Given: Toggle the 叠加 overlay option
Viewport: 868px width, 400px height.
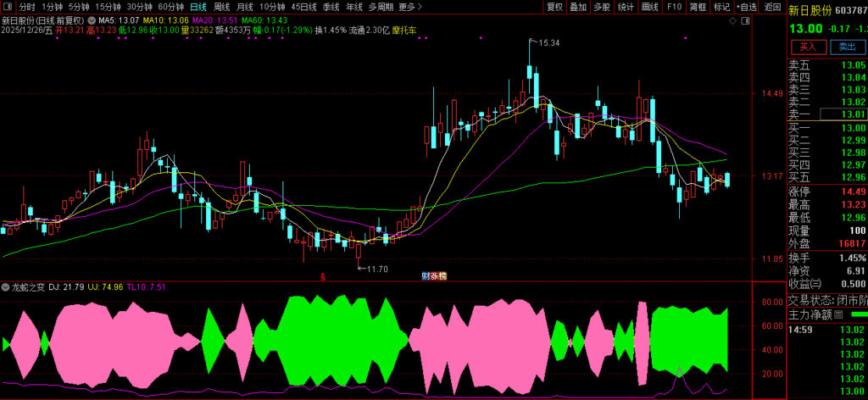Looking at the screenshot, I should click(x=578, y=6).
